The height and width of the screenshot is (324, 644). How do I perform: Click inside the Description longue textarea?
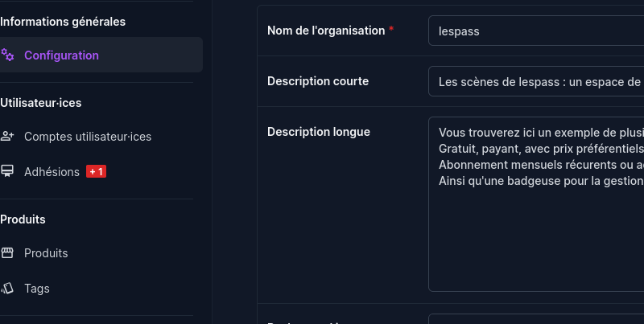pyautogui.click(x=536, y=204)
